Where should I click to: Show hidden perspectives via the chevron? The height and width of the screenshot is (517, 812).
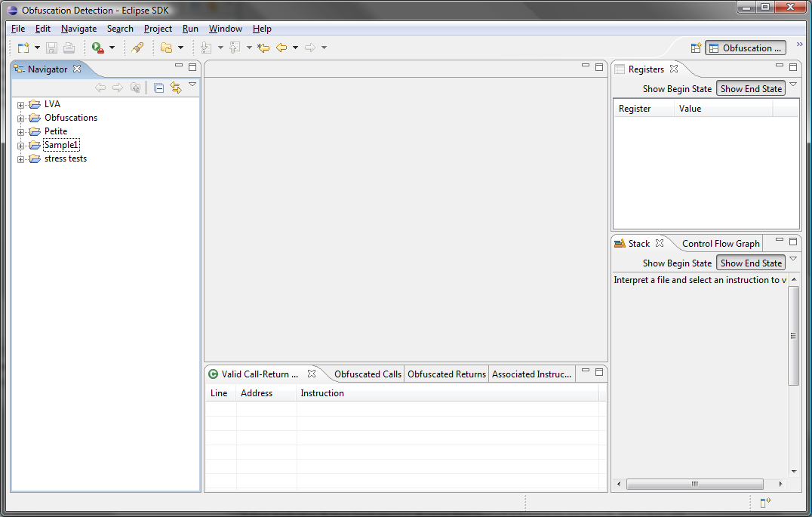[x=800, y=44]
